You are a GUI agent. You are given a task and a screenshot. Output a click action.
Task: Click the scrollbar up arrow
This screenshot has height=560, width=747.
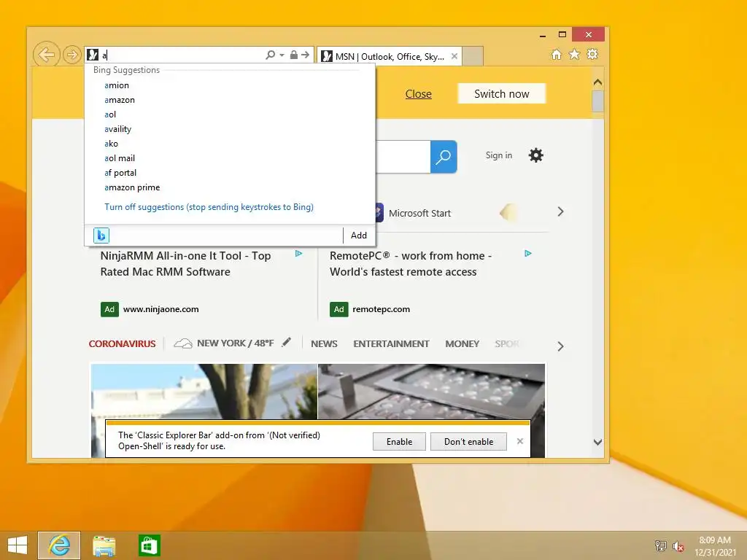click(598, 82)
